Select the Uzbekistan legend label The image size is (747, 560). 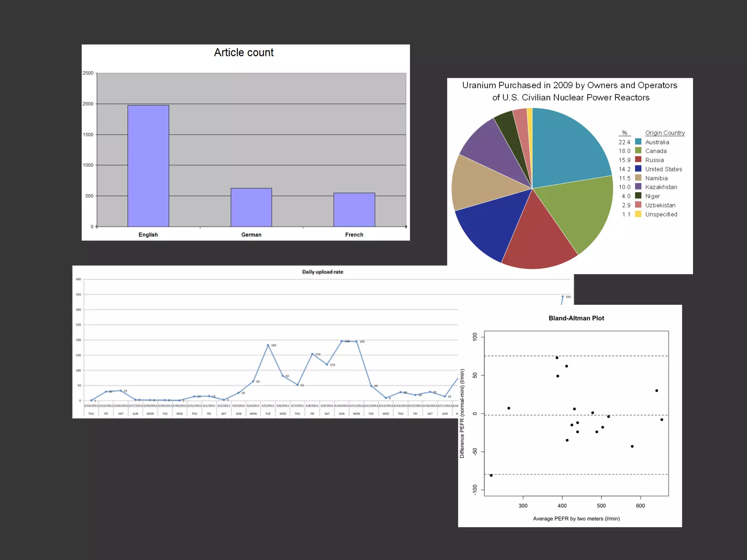[x=660, y=205]
